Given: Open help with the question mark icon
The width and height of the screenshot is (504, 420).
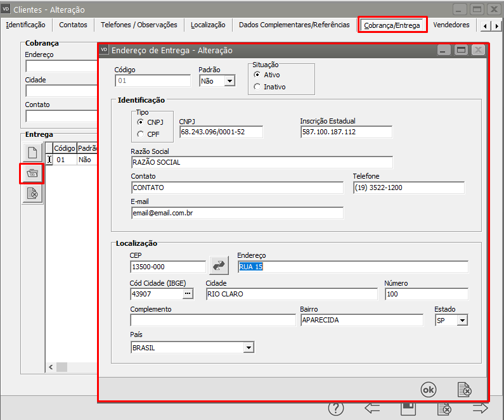Looking at the screenshot, I should (x=336, y=409).
